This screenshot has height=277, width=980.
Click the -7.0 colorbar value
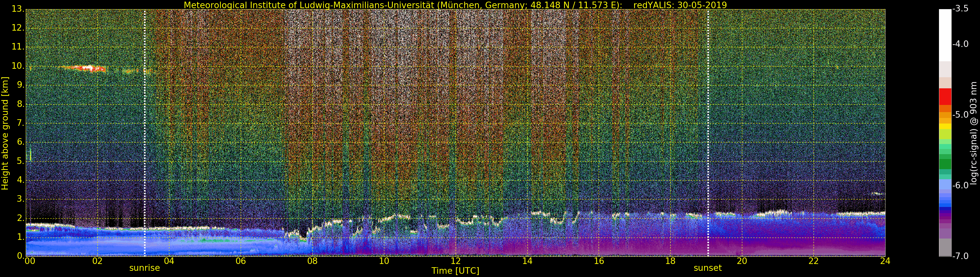pos(960,256)
